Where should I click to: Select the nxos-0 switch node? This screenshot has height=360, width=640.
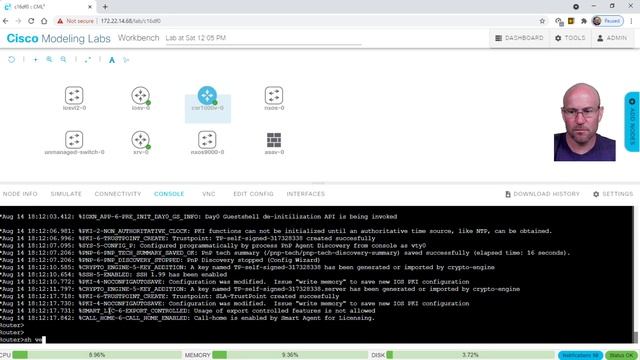[274, 96]
